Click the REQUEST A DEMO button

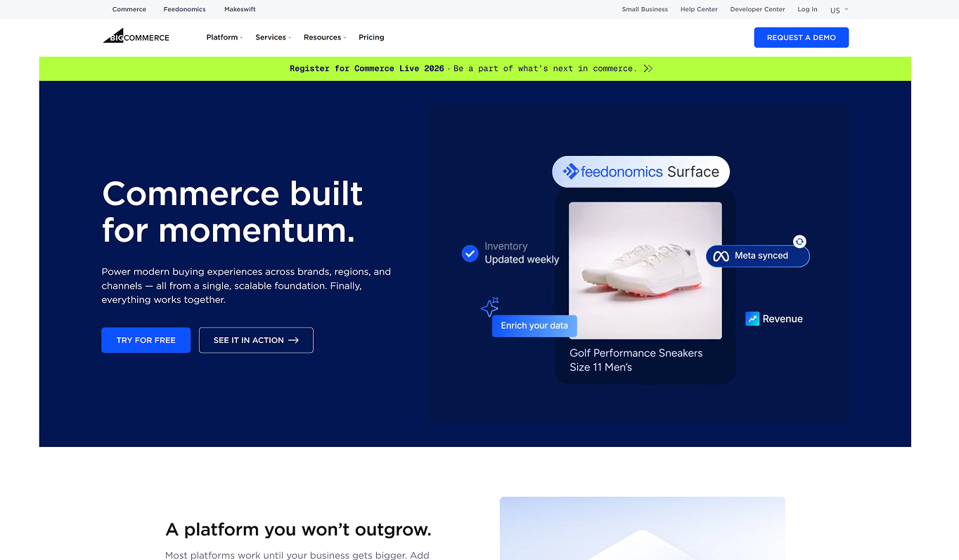(x=802, y=37)
